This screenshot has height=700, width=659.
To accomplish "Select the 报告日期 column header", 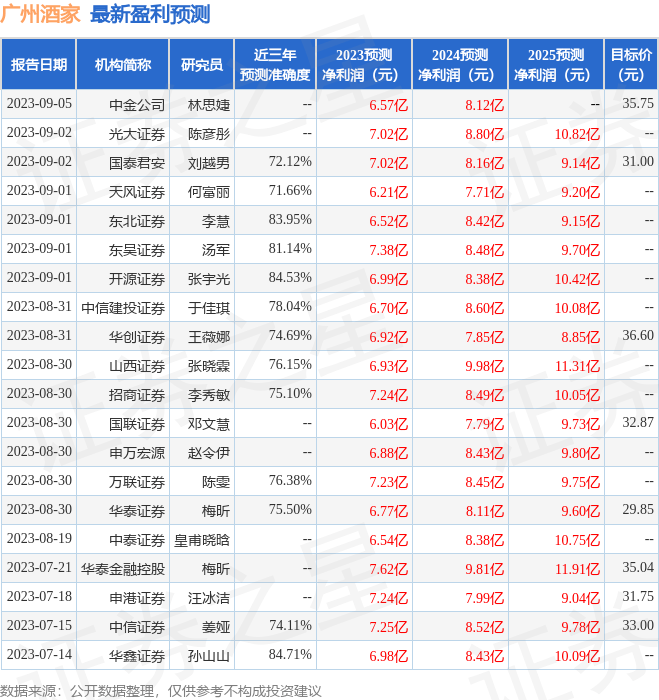I will [39, 65].
